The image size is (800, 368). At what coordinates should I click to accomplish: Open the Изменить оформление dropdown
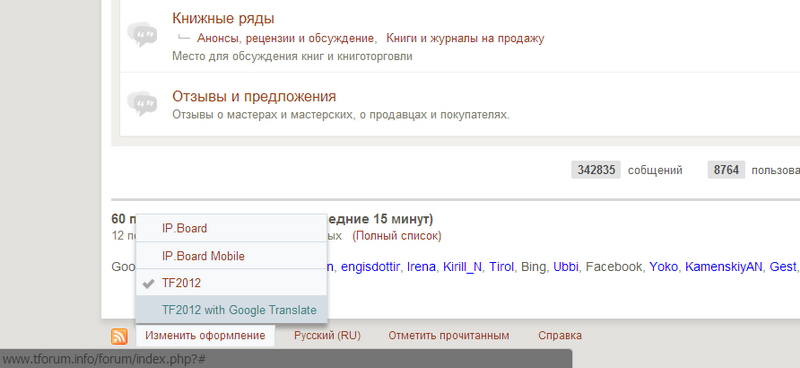205,335
